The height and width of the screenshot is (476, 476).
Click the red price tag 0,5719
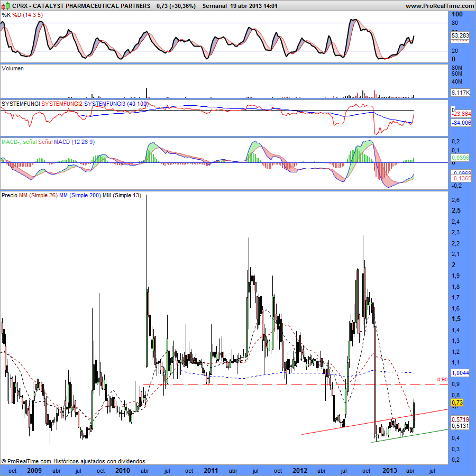click(460, 419)
